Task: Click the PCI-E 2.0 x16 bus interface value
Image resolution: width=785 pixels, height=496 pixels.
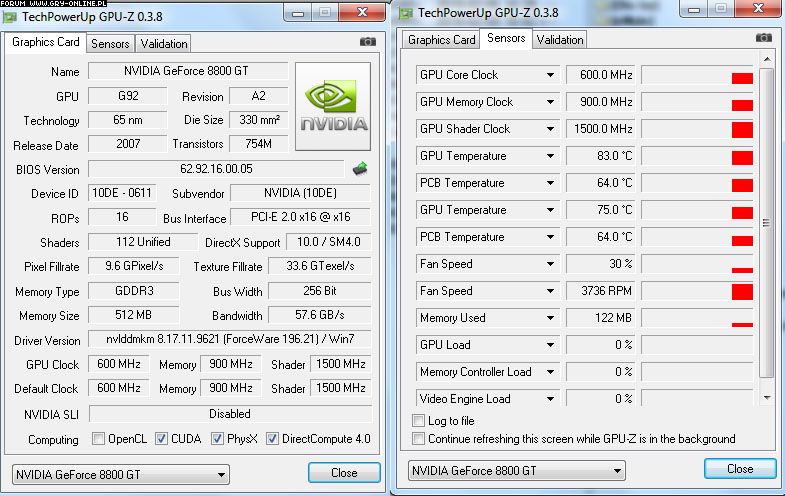Action: click(300, 217)
